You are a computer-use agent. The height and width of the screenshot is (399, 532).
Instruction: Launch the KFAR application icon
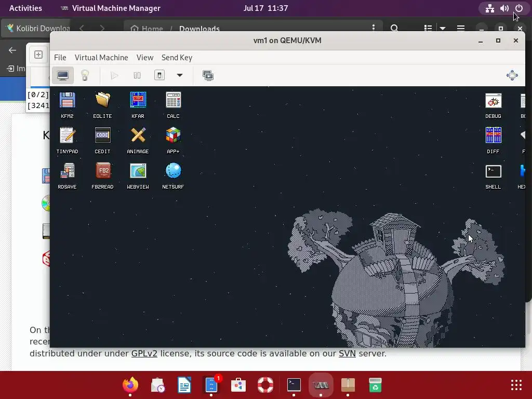click(138, 105)
